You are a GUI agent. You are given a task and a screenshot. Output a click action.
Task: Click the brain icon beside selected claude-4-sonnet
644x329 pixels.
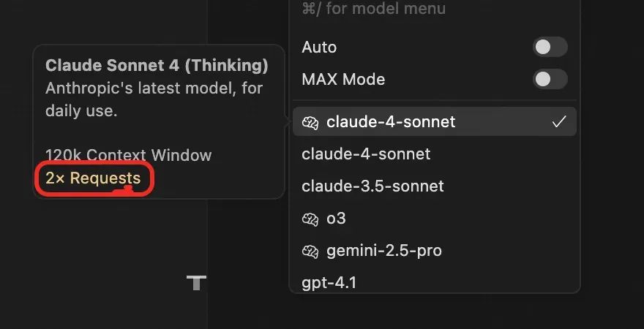pyautogui.click(x=310, y=122)
